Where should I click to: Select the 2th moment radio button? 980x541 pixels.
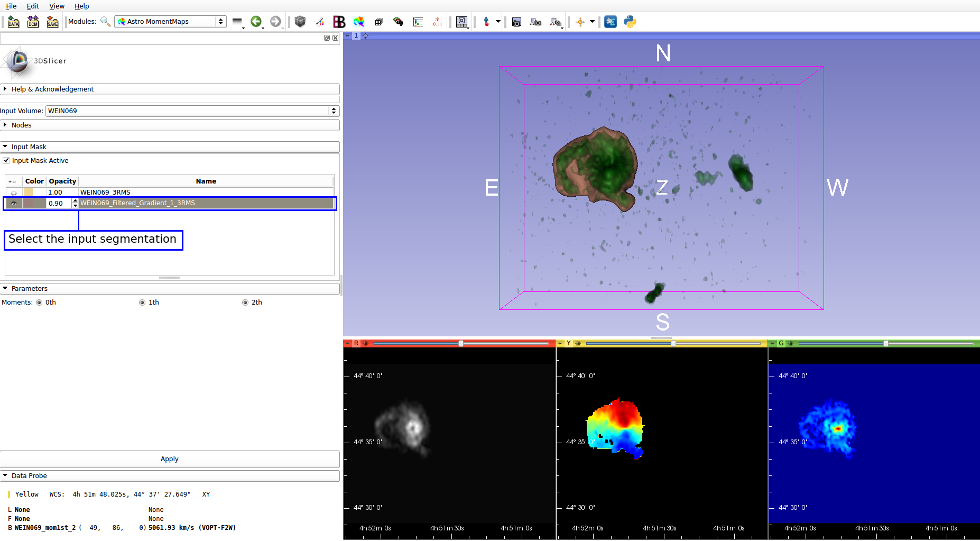pyautogui.click(x=245, y=302)
